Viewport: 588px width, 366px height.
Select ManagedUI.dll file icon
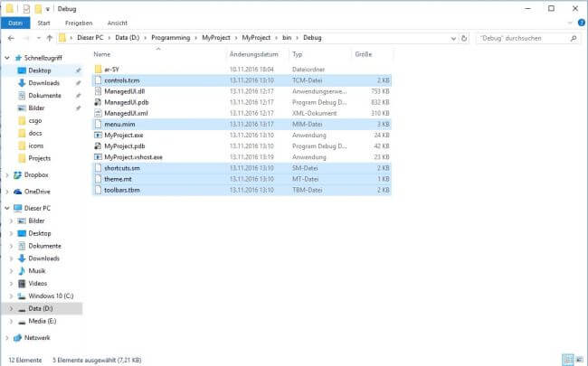click(98, 91)
